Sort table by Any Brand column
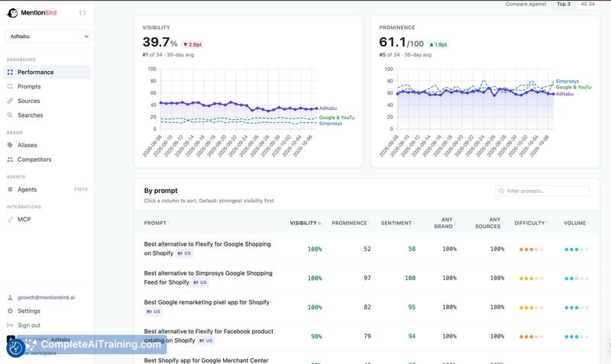This screenshot has width=611, height=364. pos(445,223)
